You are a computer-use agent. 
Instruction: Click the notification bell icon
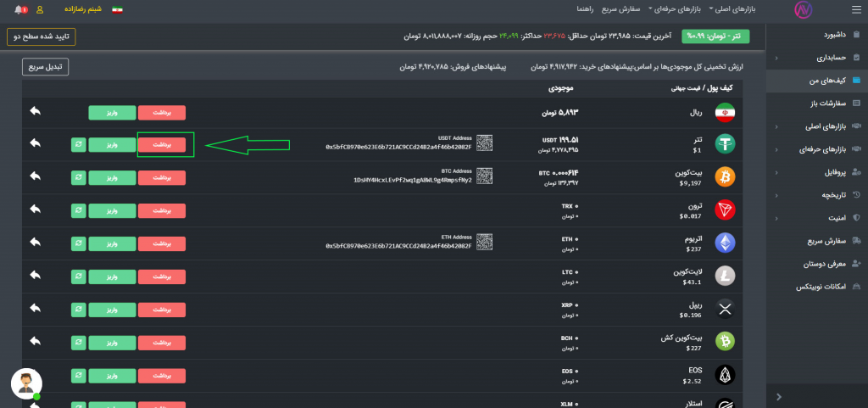tap(19, 10)
